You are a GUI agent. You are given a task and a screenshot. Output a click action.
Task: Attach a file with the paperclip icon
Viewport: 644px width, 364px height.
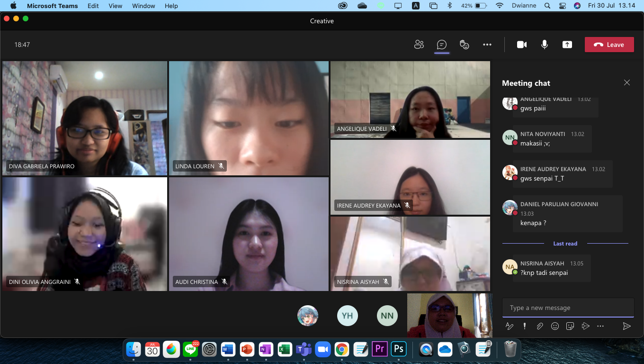pos(540,326)
